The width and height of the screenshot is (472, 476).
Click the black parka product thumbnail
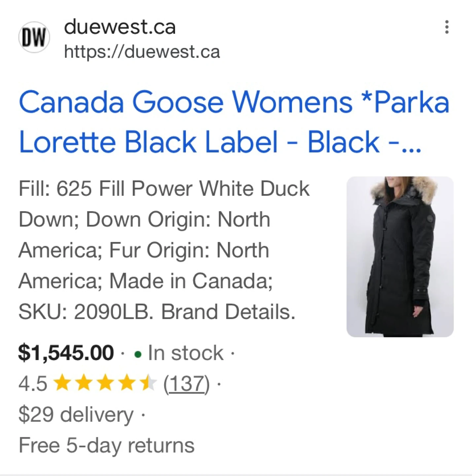[400, 257]
